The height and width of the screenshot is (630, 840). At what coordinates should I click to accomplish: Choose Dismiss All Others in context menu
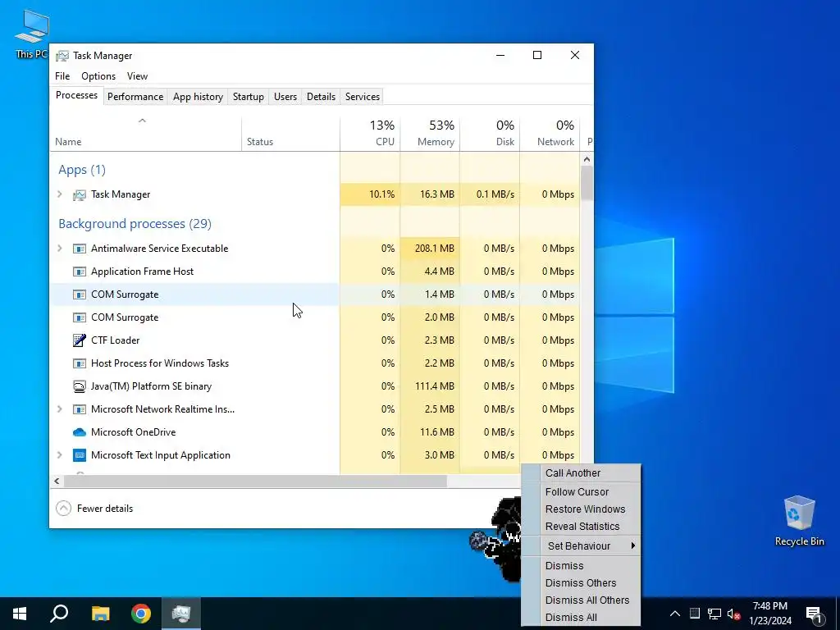click(x=582, y=600)
